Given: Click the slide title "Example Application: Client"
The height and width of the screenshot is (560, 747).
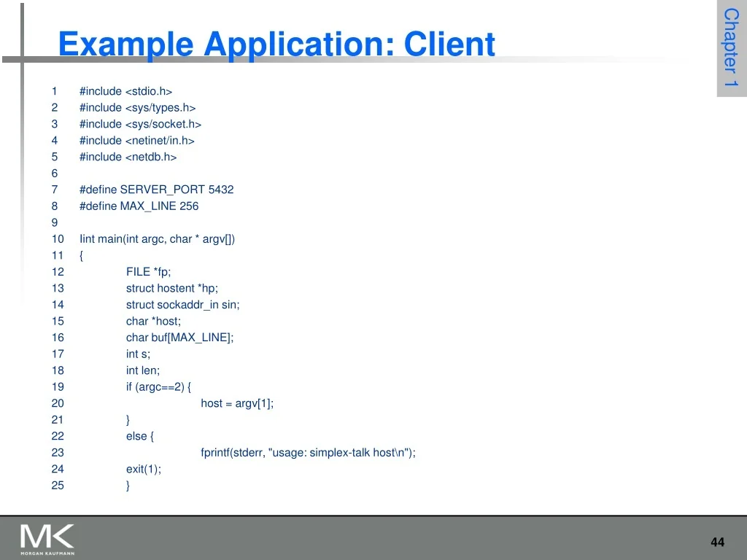Looking at the screenshot, I should pyautogui.click(x=276, y=44).
